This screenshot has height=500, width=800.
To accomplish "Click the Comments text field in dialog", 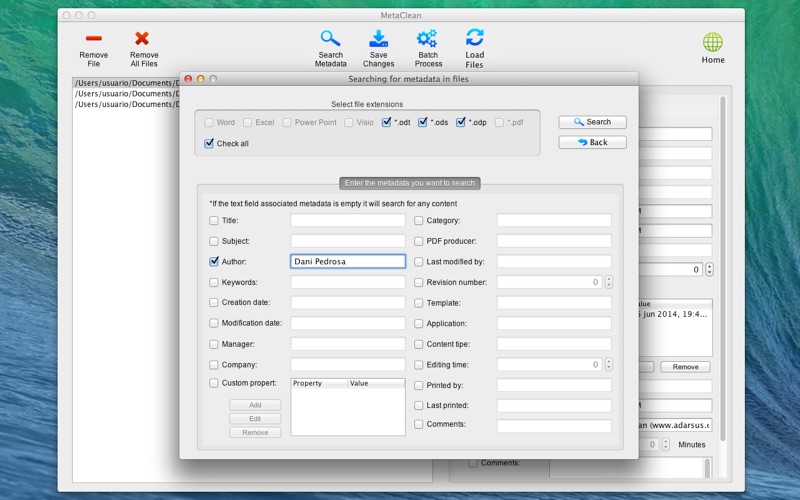I will (x=554, y=426).
